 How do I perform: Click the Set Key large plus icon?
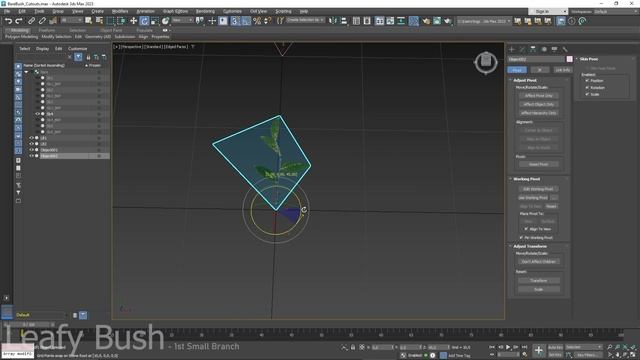(x=539, y=350)
